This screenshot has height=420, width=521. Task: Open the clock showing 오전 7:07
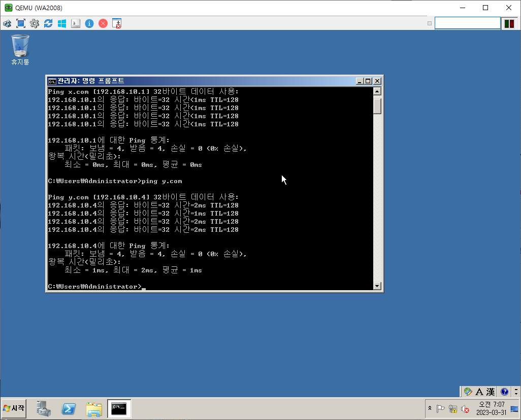click(x=491, y=408)
